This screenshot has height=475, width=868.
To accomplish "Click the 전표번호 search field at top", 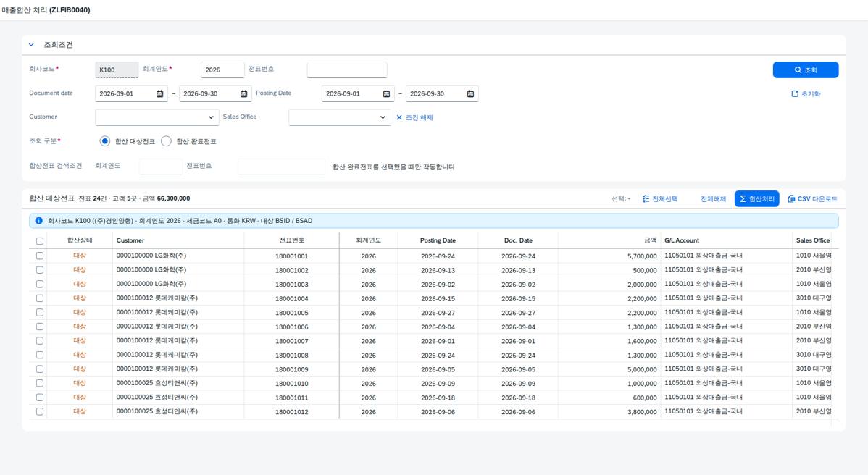I will (347, 70).
